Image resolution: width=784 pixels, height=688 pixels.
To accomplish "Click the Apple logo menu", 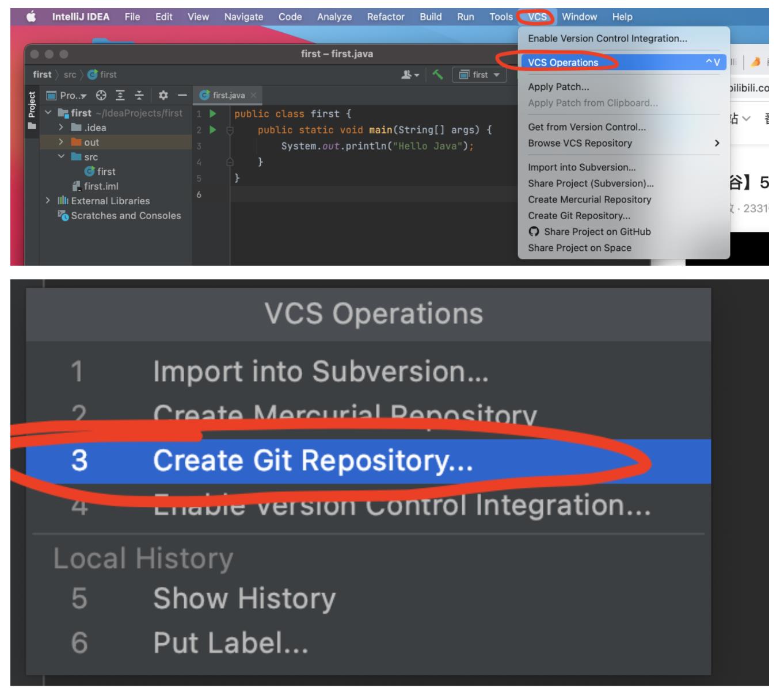I will (x=31, y=17).
